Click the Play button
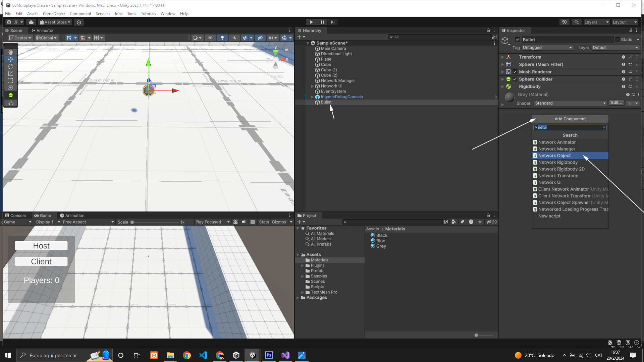 pos(311,22)
